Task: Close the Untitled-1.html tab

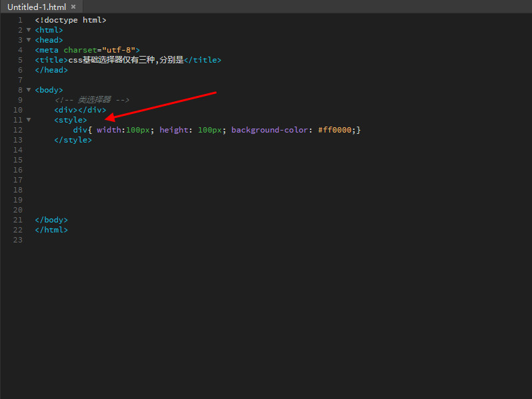Action: (x=73, y=7)
